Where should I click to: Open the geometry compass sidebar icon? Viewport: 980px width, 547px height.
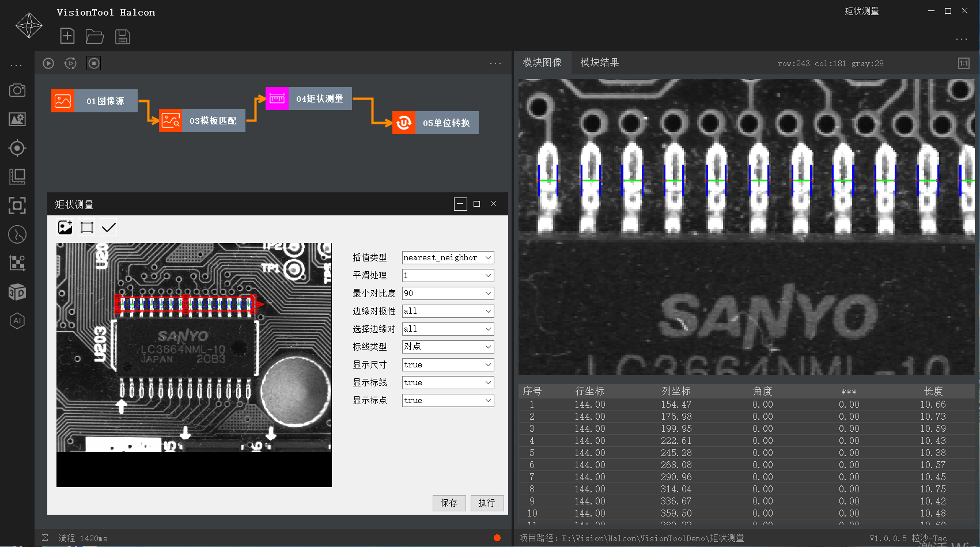17,234
